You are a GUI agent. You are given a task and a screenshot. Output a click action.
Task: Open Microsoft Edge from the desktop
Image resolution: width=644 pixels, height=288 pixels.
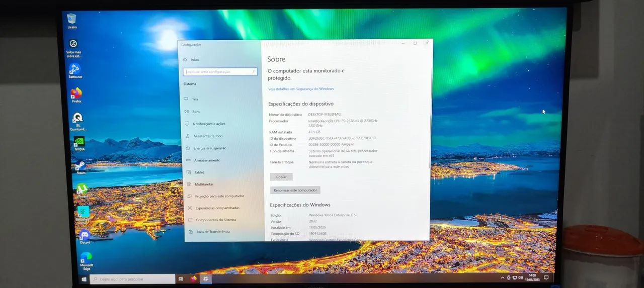[86, 258]
